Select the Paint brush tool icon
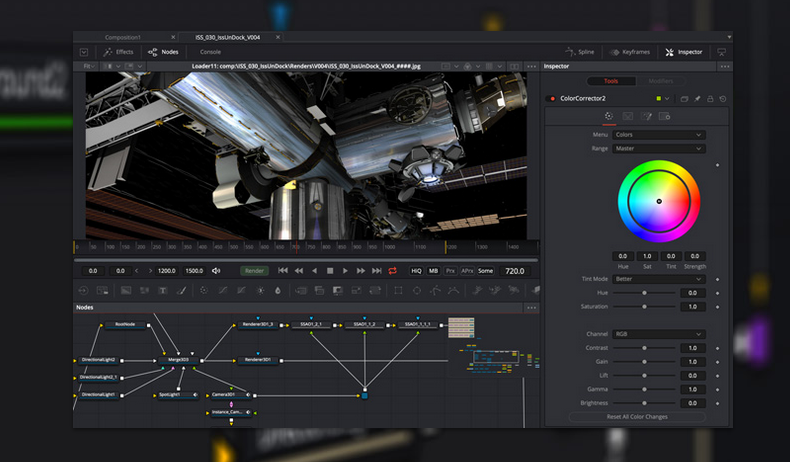 click(x=181, y=290)
